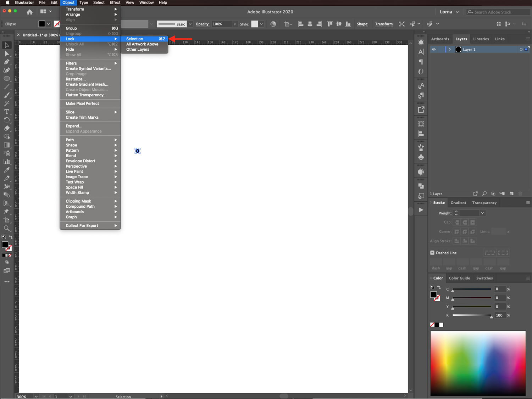
Task: Click the Shape link in control bar
Action: [x=362, y=24]
